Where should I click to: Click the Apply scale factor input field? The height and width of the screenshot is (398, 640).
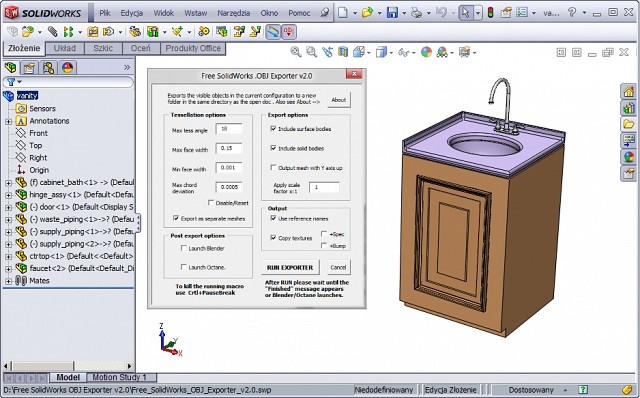point(324,187)
